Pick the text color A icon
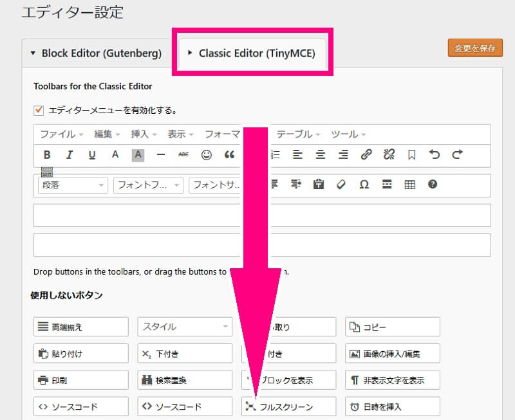 tap(115, 155)
